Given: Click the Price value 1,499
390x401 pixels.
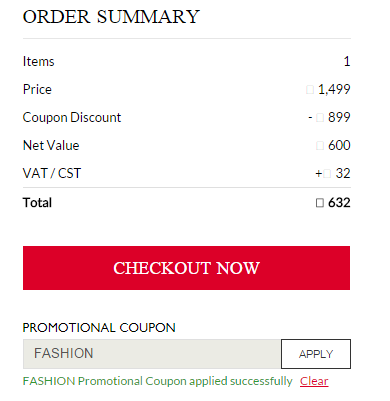Looking at the screenshot, I should pyautogui.click(x=334, y=89).
